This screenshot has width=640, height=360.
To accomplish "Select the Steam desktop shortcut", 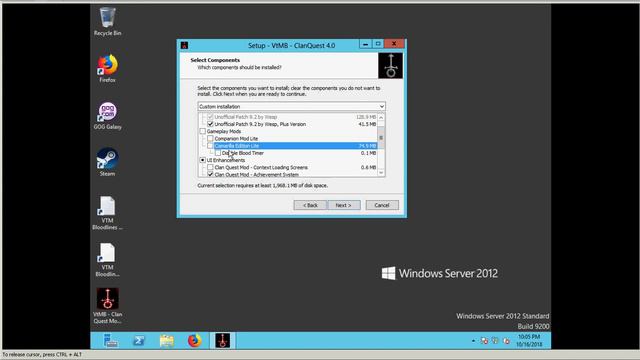I will click(x=107, y=162).
